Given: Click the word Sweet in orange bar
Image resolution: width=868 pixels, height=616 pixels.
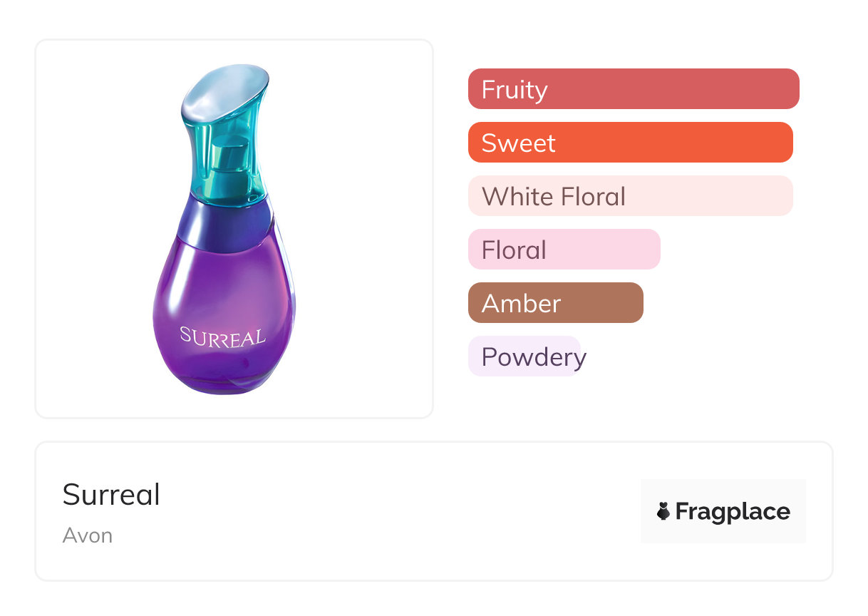Looking at the screenshot, I should click(x=518, y=143).
